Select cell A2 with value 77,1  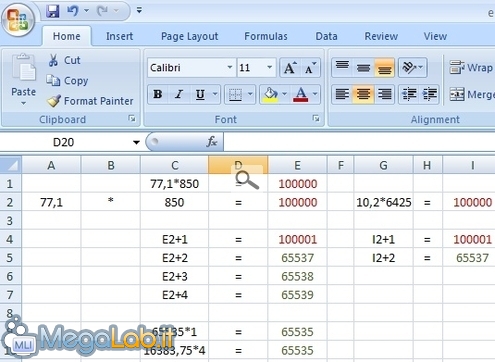point(51,202)
